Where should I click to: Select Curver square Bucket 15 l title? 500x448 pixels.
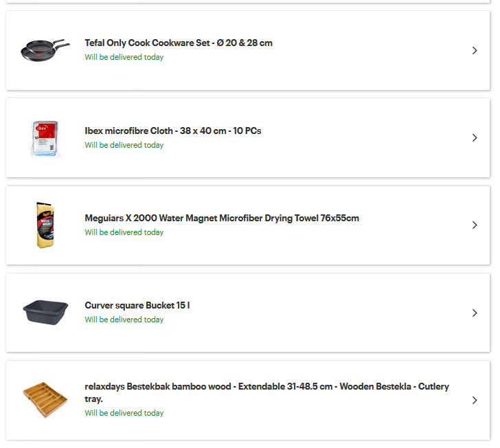137,305
